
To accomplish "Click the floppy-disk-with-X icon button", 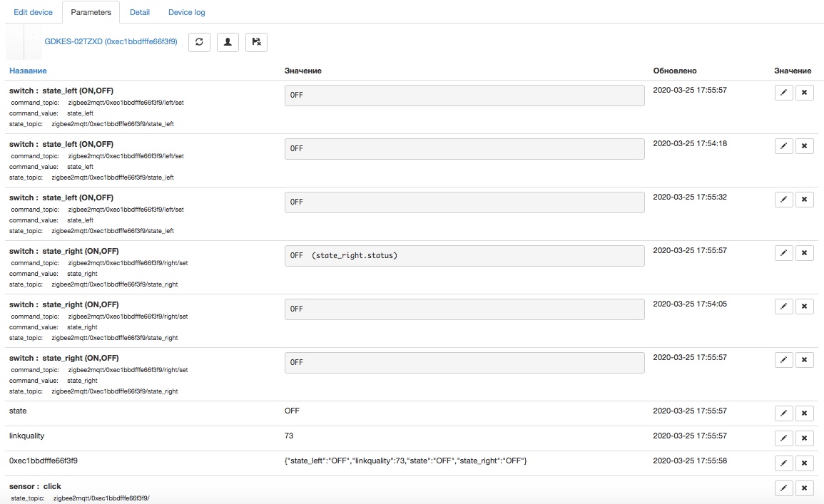I will click(256, 42).
